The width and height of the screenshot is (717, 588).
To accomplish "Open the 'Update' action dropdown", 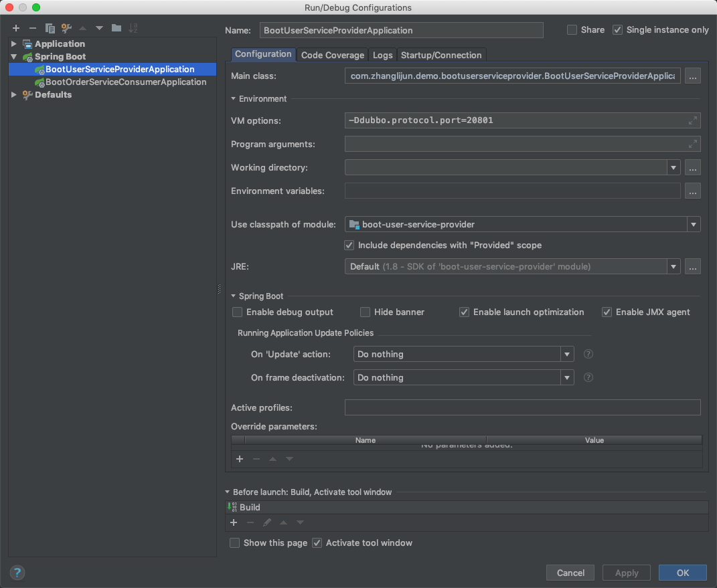I will point(567,355).
